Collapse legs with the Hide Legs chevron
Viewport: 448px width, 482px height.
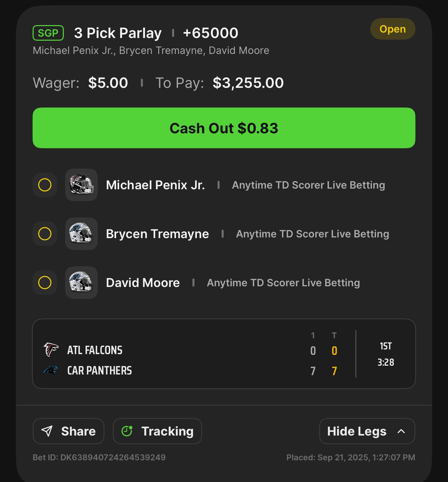click(401, 431)
